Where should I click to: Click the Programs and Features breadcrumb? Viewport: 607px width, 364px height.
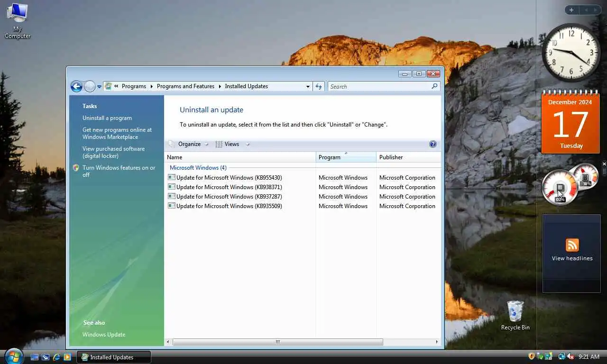pyautogui.click(x=185, y=86)
